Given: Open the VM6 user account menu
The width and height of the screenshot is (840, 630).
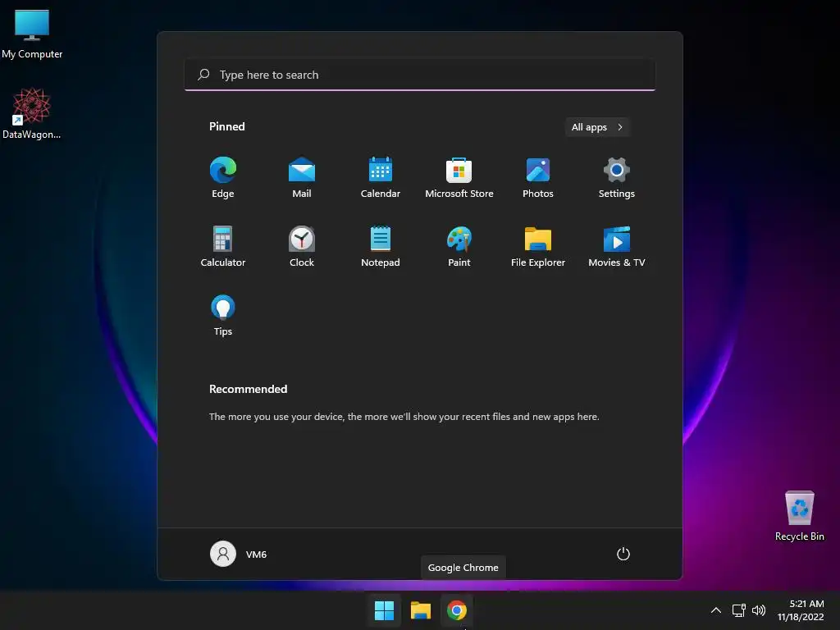Looking at the screenshot, I should click(239, 554).
